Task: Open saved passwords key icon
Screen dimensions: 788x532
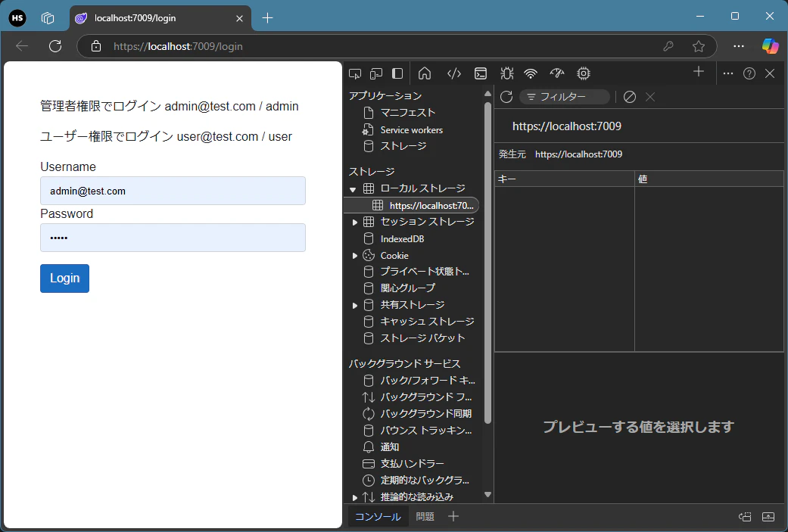Action: [668, 46]
